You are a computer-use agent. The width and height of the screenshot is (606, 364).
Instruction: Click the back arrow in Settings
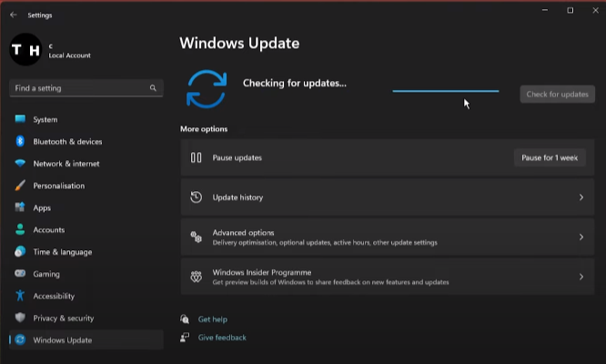coord(14,15)
